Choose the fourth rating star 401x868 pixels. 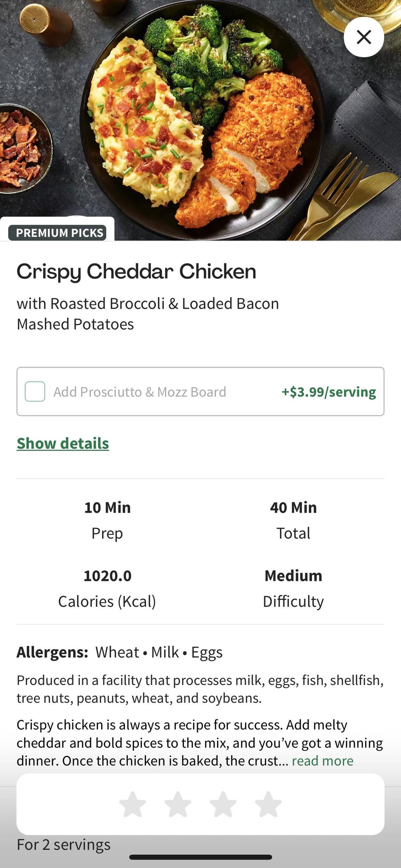(x=268, y=804)
